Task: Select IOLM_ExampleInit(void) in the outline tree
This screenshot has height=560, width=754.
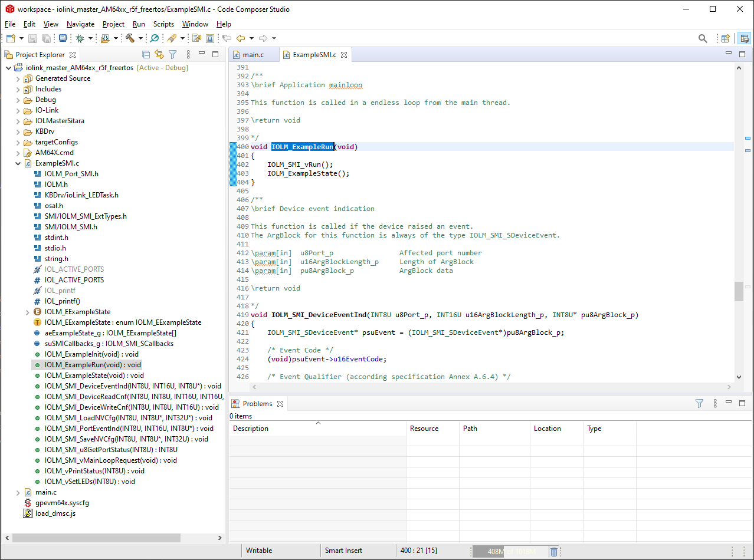Action: [91, 354]
